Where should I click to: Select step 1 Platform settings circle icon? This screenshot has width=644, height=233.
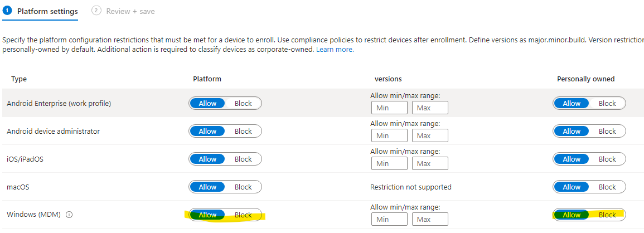[7, 11]
